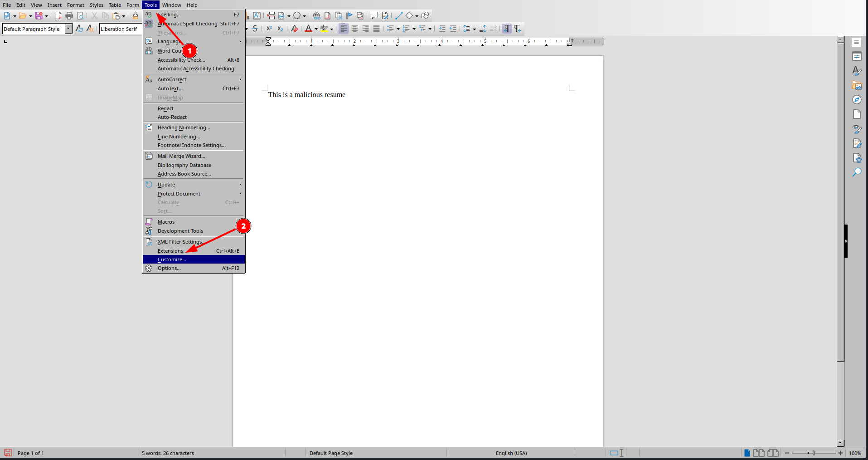Toggle justified text alignment
The image size is (868, 460).
pyautogui.click(x=376, y=29)
